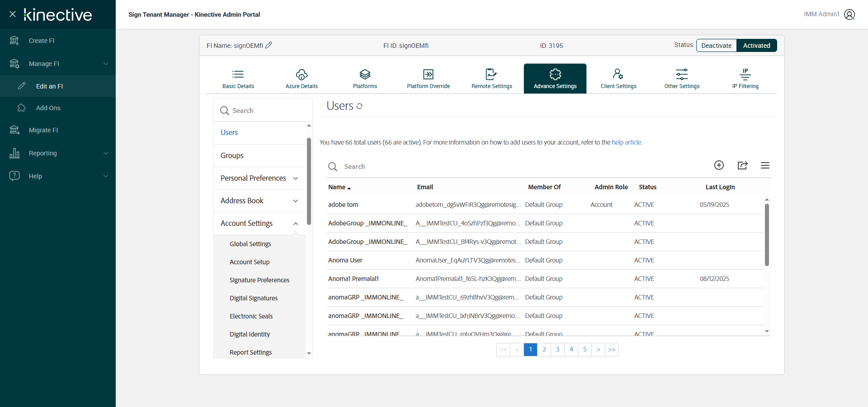Go to page 3 of users

[x=557, y=350]
